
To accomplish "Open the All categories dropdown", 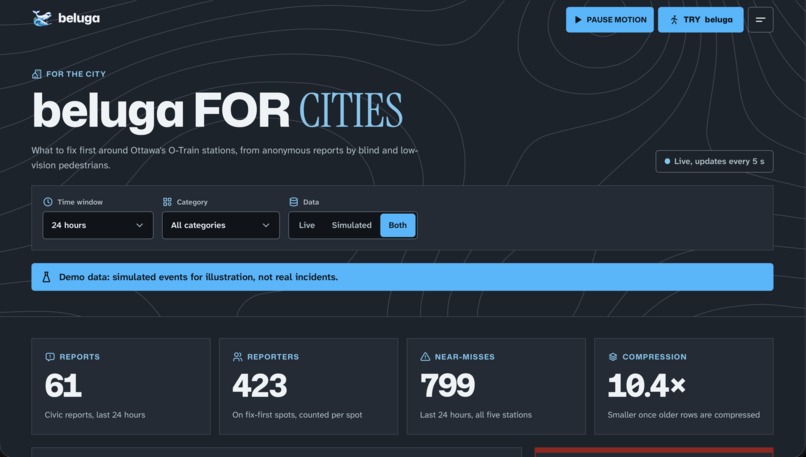I will [221, 225].
